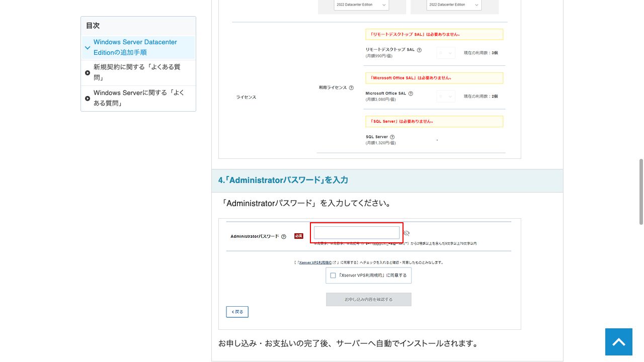
Task: Click the 必須 required badge
Action: click(299, 236)
